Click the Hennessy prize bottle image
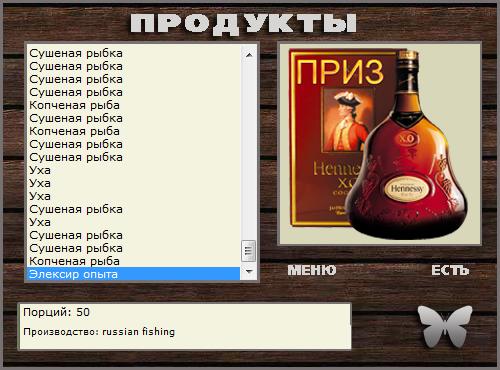This screenshot has width=500, height=370. point(380,144)
